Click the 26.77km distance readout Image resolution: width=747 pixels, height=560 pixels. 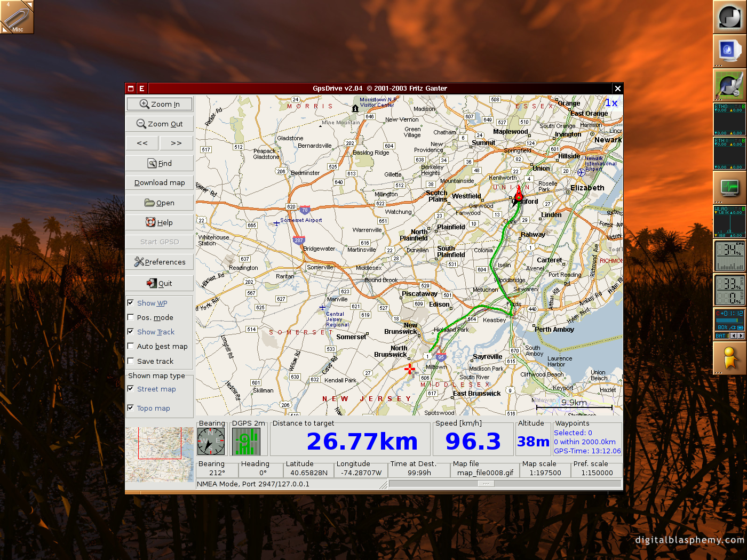coord(362,442)
